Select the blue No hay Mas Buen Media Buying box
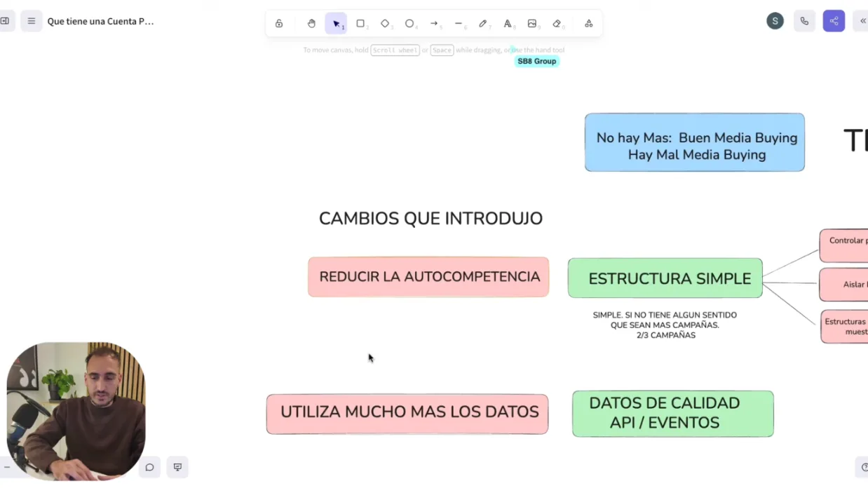868x488 pixels. pyautogui.click(x=695, y=142)
